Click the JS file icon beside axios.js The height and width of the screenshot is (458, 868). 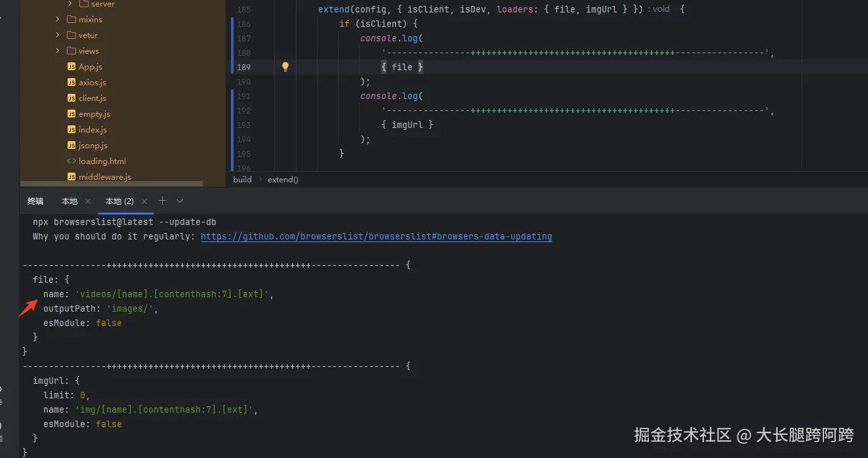pos(72,83)
